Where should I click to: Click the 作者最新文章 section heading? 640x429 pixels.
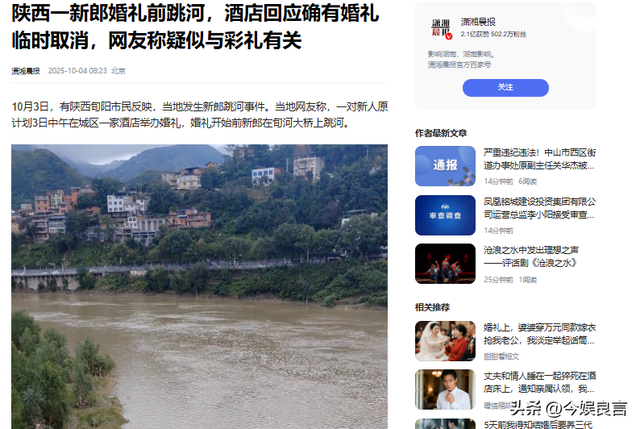pos(441,133)
